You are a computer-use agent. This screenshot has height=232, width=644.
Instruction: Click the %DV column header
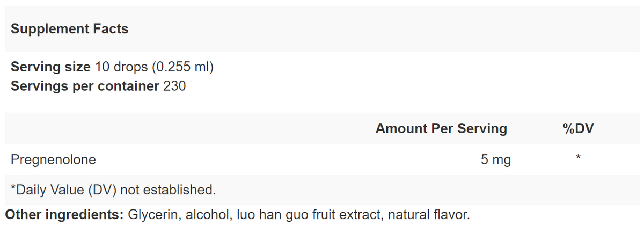pyautogui.click(x=577, y=129)
